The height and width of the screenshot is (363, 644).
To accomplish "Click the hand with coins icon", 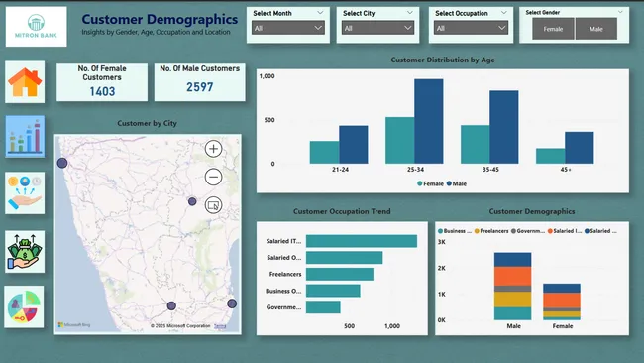I will click(25, 192).
